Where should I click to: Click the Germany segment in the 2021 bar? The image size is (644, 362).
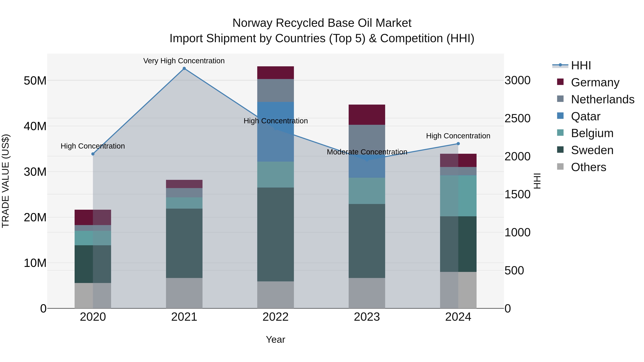[184, 184]
